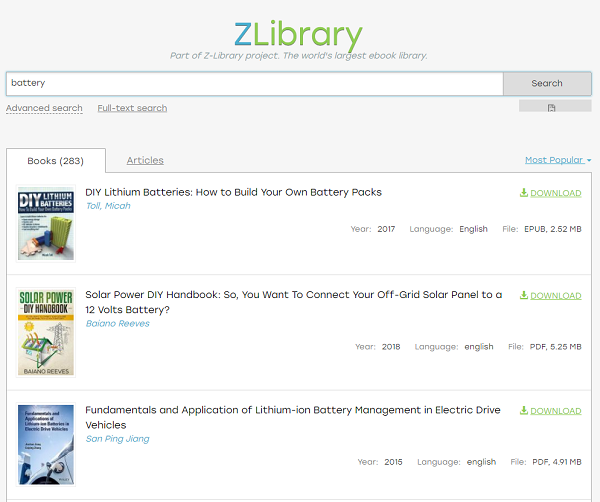Click the download icon for Fundamentals of Lithium-ion book

tap(524, 411)
